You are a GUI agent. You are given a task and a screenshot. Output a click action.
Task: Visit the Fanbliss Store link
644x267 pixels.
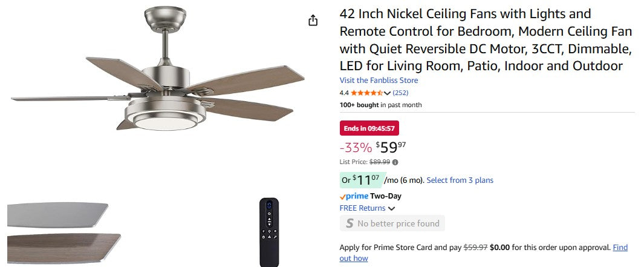click(x=379, y=81)
